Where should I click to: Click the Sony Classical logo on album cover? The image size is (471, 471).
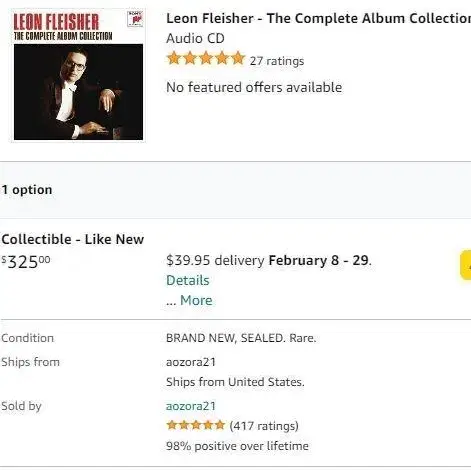pyautogui.click(x=135, y=19)
